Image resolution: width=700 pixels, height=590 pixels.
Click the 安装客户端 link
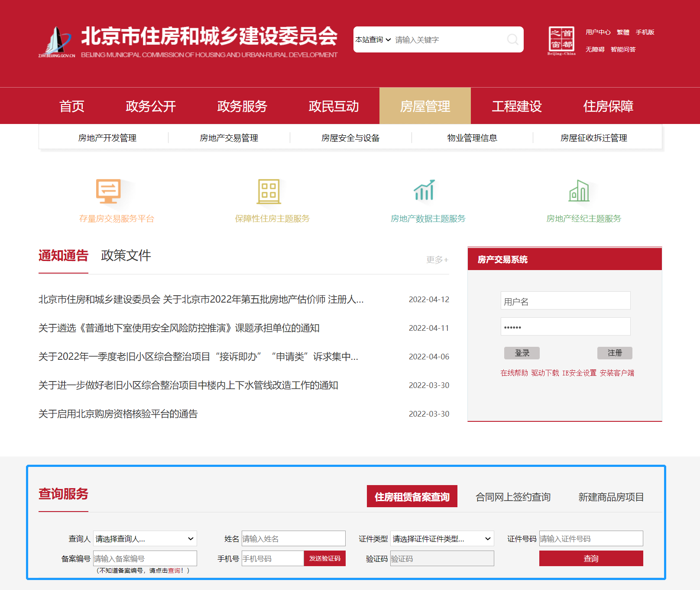point(617,373)
